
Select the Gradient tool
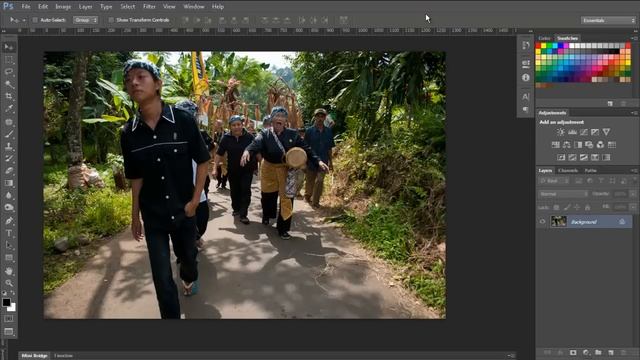tap(9, 183)
